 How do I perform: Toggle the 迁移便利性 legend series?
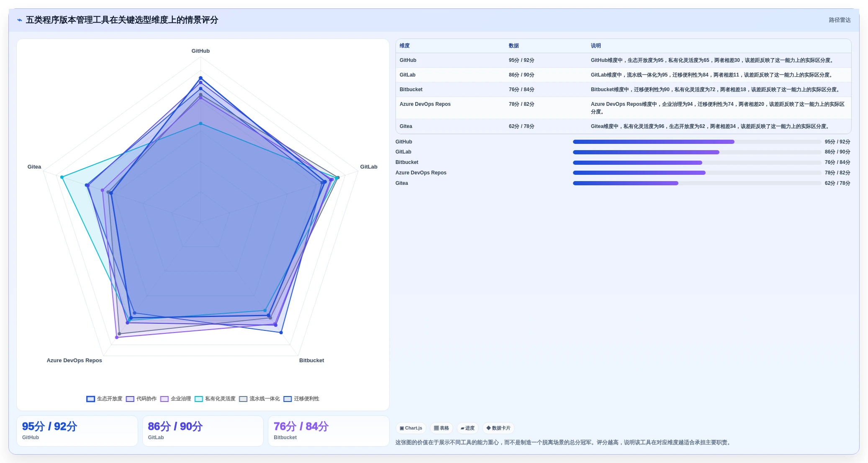(x=301, y=399)
